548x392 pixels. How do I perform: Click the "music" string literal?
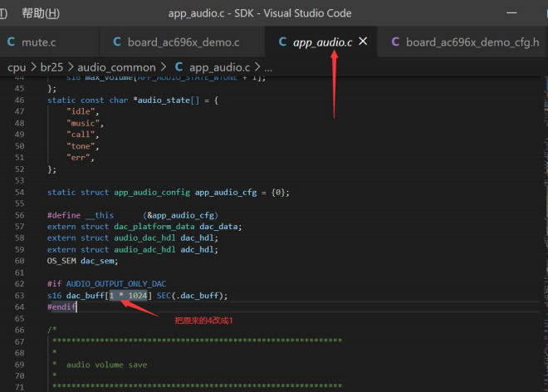pos(83,123)
